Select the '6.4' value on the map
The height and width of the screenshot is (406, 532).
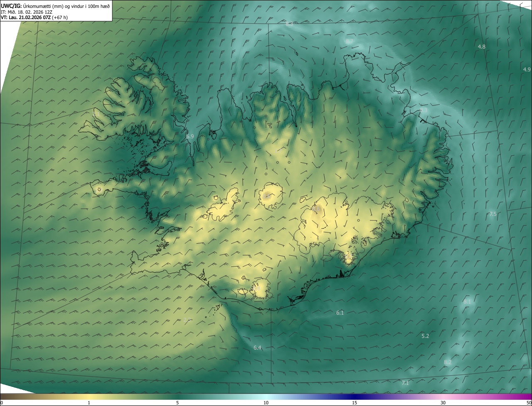[257, 347]
